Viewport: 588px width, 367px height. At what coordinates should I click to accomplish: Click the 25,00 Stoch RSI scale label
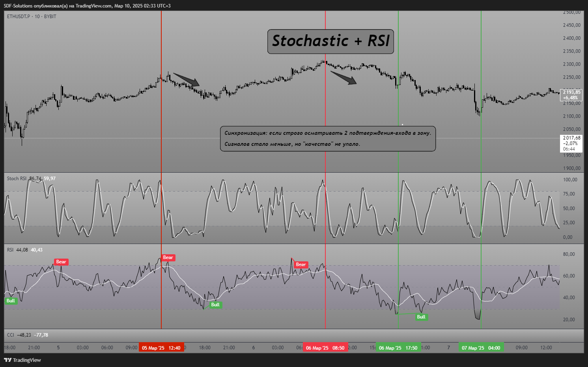click(569, 223)
